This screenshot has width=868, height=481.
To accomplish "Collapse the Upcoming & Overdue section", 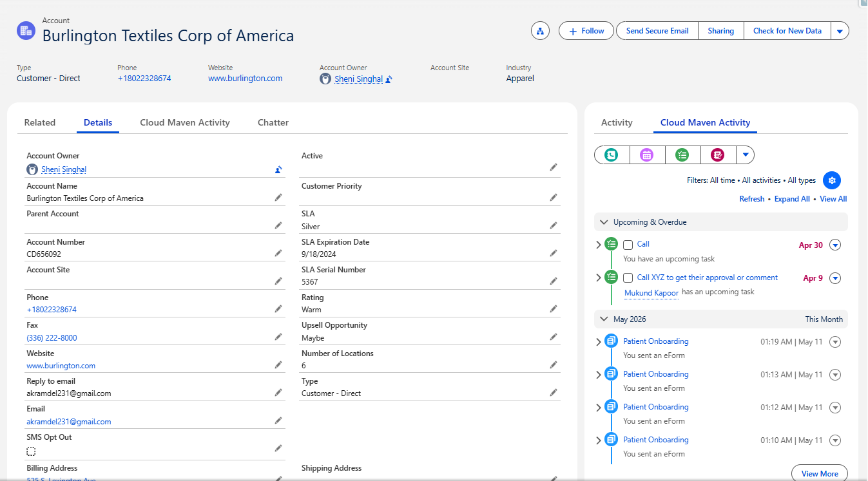I will [604, 222].
